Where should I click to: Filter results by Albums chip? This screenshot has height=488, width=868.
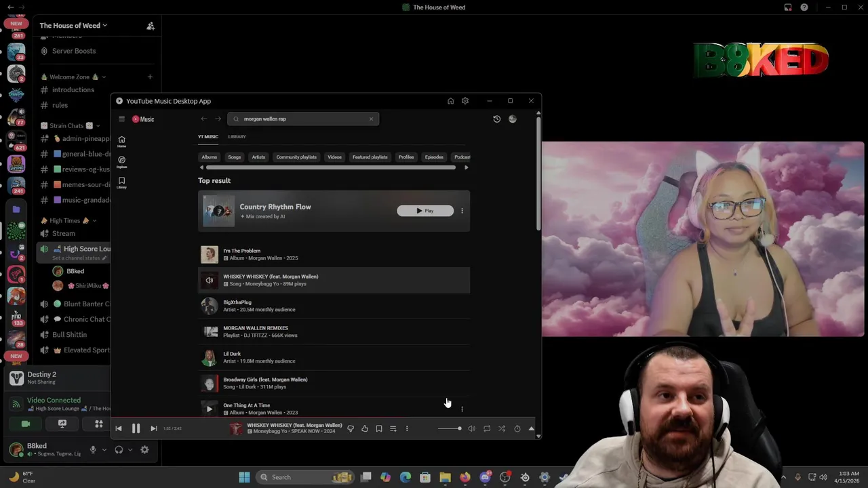pyautogui.click(x=210, y=157)
